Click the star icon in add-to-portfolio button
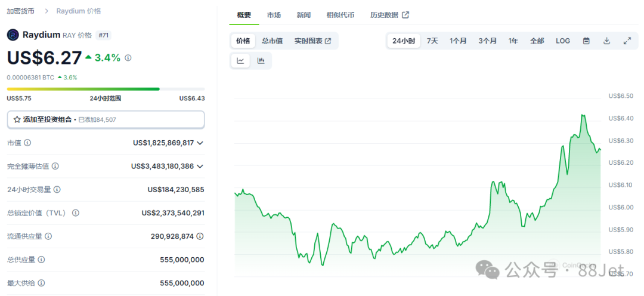Image resolution: width=644 pixels, height=296 pixels. pos(17,119)
